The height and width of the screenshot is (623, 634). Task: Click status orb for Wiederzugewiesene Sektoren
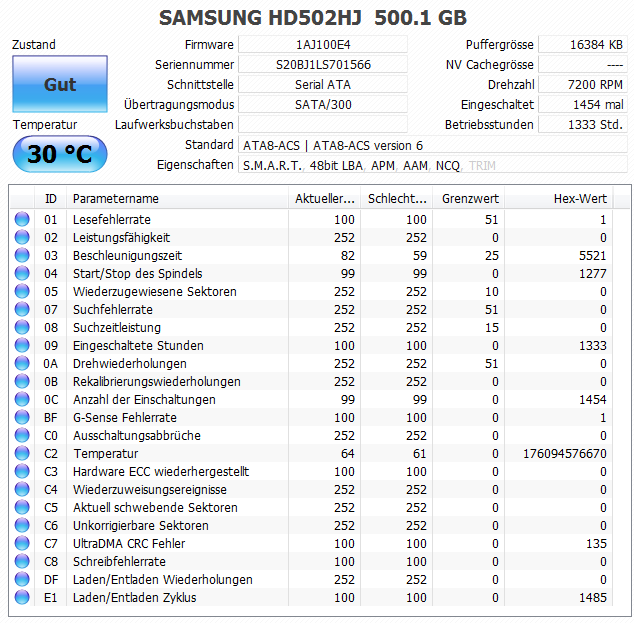point(22,291)
